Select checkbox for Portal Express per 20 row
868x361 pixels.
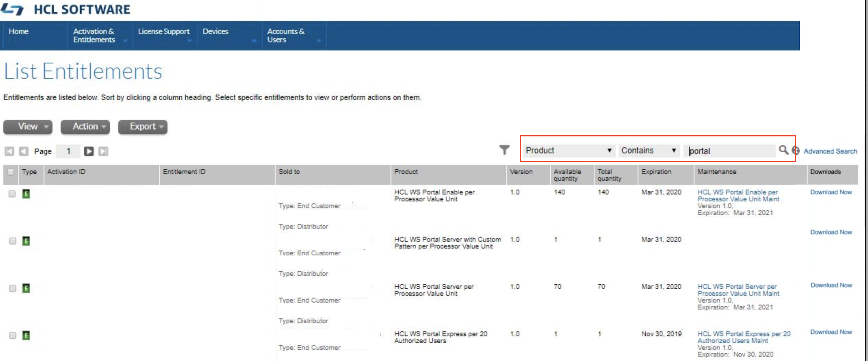(x=12, y=335)
